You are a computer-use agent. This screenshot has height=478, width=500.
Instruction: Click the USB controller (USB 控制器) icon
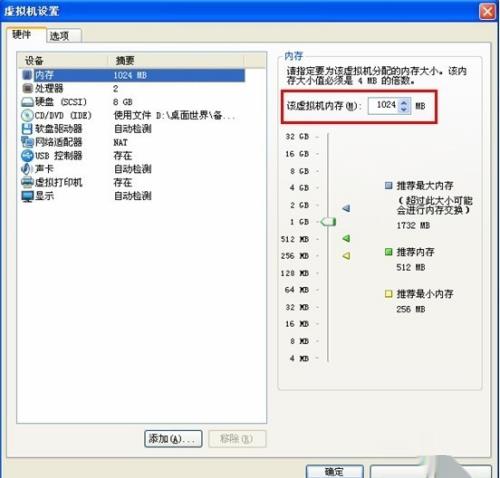coord(27,155)
